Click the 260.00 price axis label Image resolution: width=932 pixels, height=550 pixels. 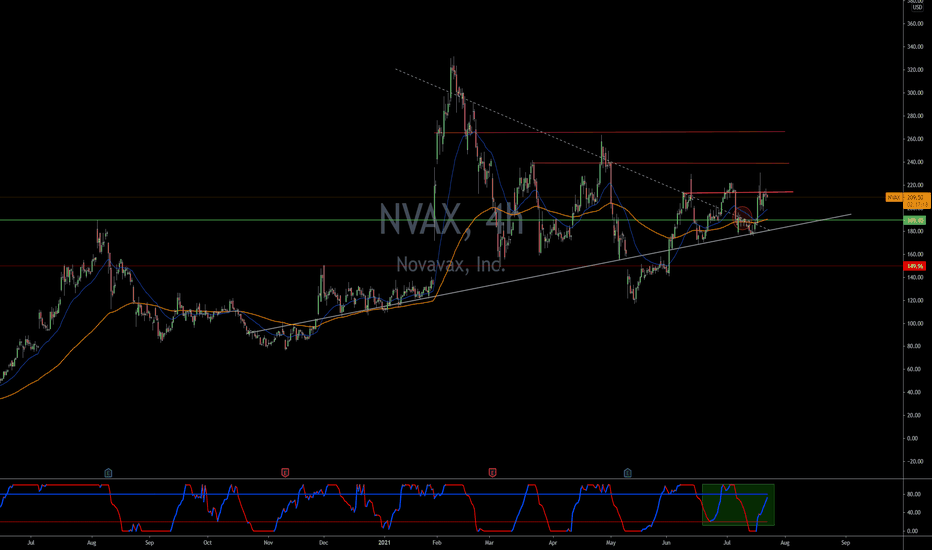tap(915, 139)
